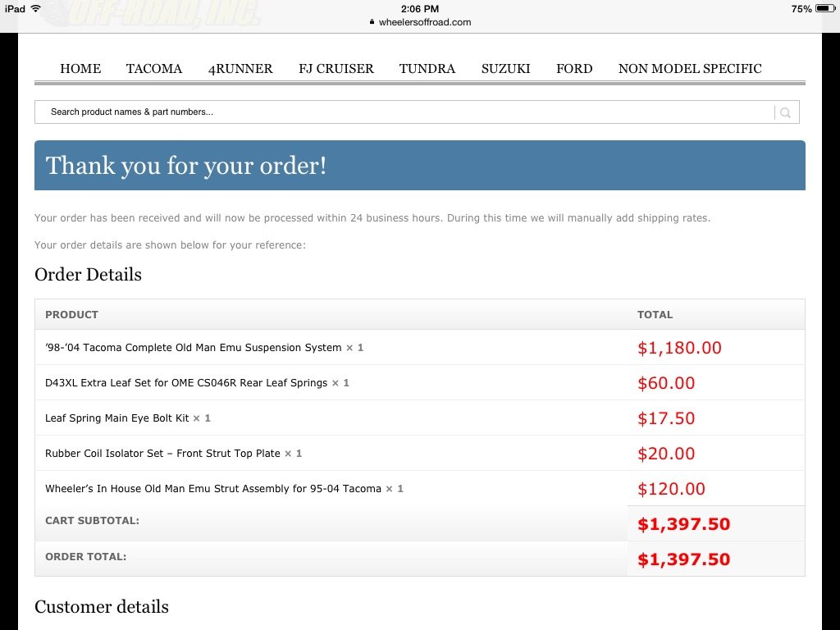
Task: Click the PRODUCT column header
Action: click(x=72, y=314)
